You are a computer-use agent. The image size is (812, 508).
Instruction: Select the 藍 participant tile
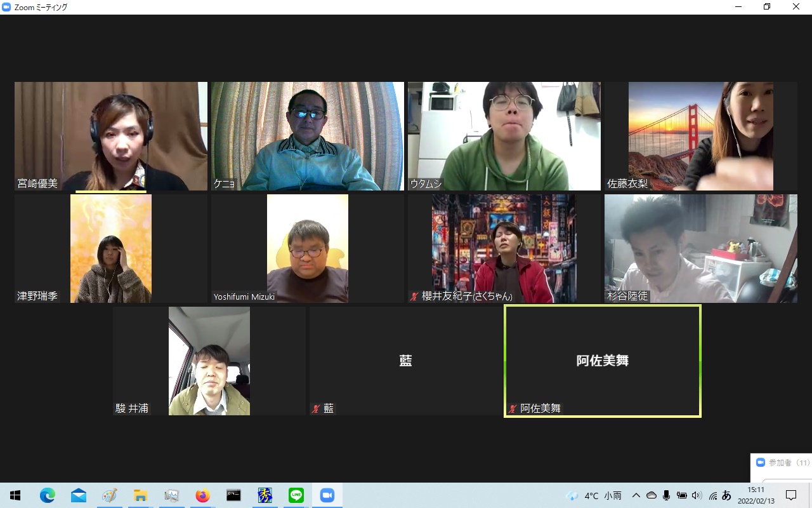click(x=406, y=361)
